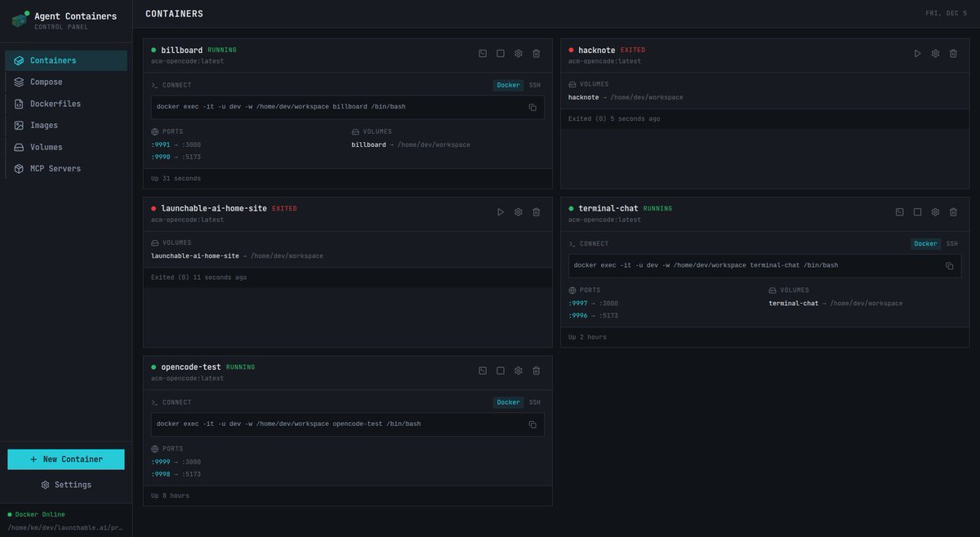
Task: Click the 'Exited (0) 5 seconds ago' status
Action: coord(614,118)
